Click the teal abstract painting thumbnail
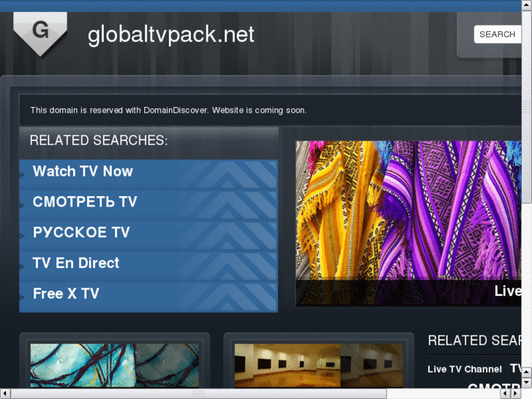The image size is (532, 399). 115,365
